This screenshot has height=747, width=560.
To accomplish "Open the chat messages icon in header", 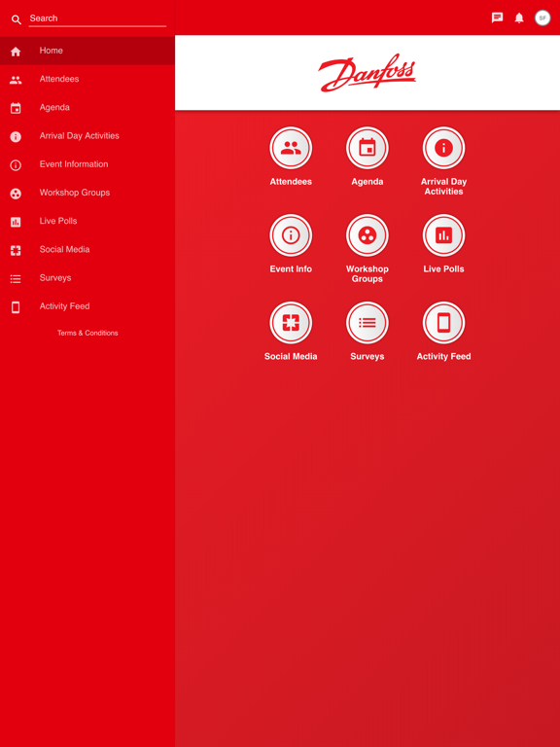I will 497,18.
